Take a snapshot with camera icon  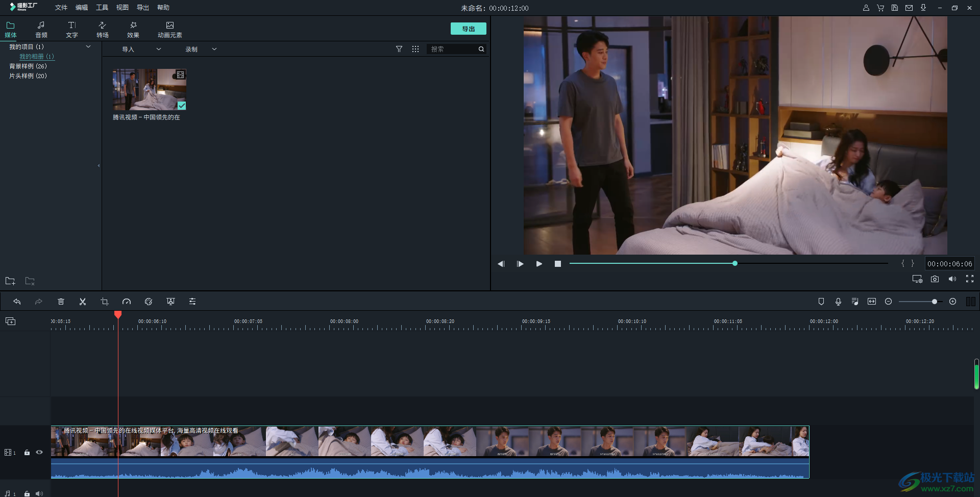coord(935,279)
